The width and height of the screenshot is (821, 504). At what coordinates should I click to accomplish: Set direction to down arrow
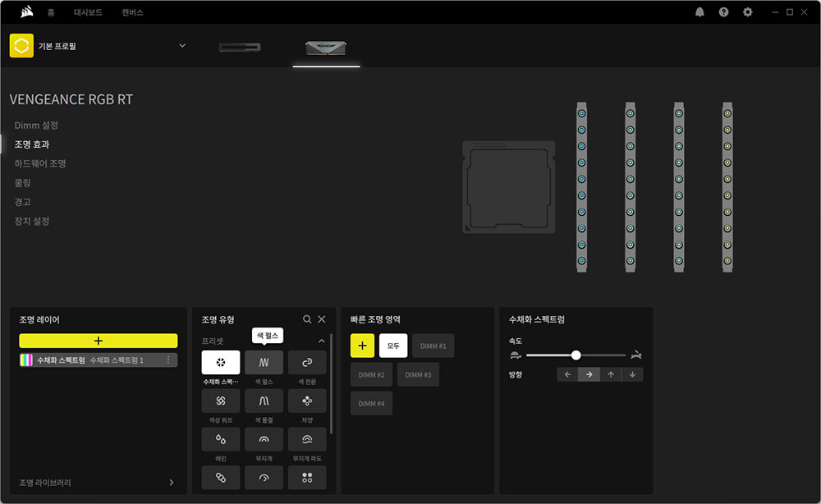[x=632, y=374]
